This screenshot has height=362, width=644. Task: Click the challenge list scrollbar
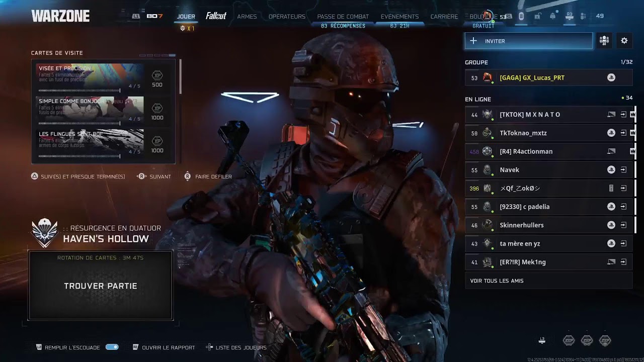(180, 76)
